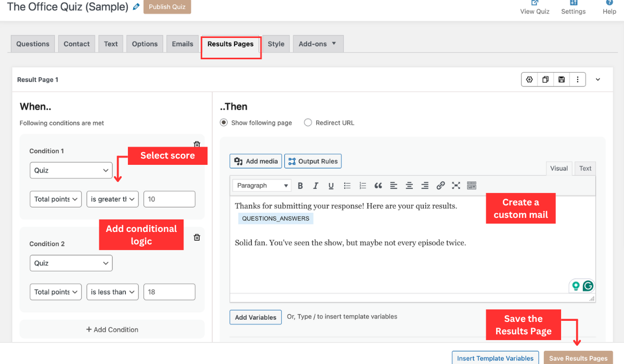Click the Add Variables button
The height and width of the screenshot is (364, 624).
tap(256, 317)
